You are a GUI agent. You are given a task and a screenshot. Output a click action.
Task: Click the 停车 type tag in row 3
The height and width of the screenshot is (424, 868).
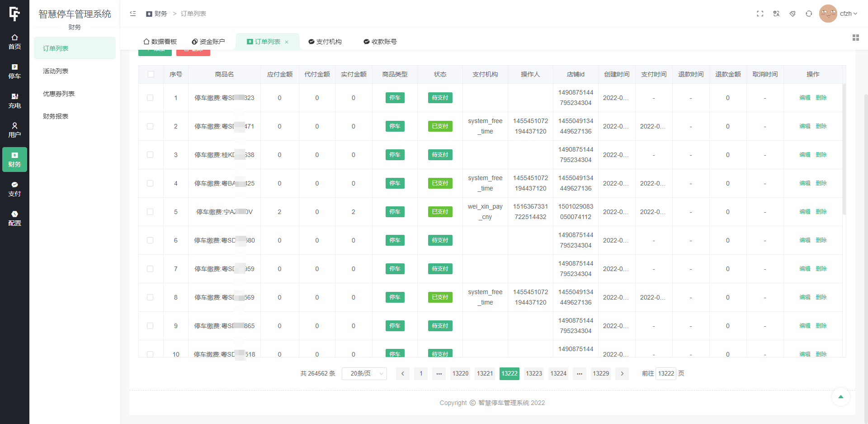[395, 155]
